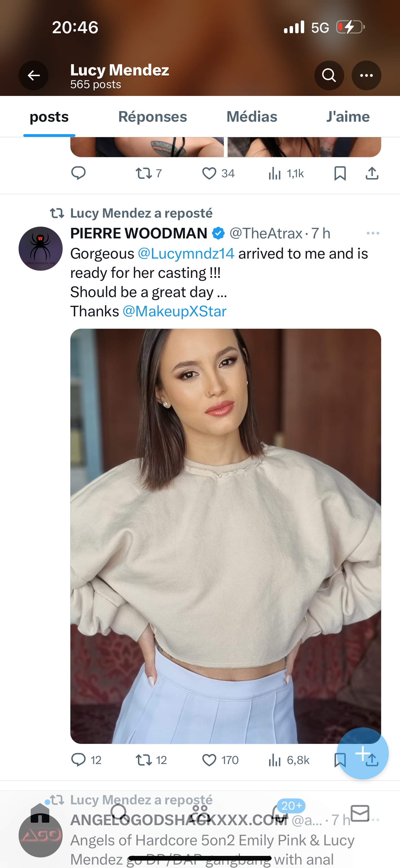Image resolution: width=400 pixels, height=868 pixels.
Task: Switch to the Médias tab
Action: [x=251, y=117]
